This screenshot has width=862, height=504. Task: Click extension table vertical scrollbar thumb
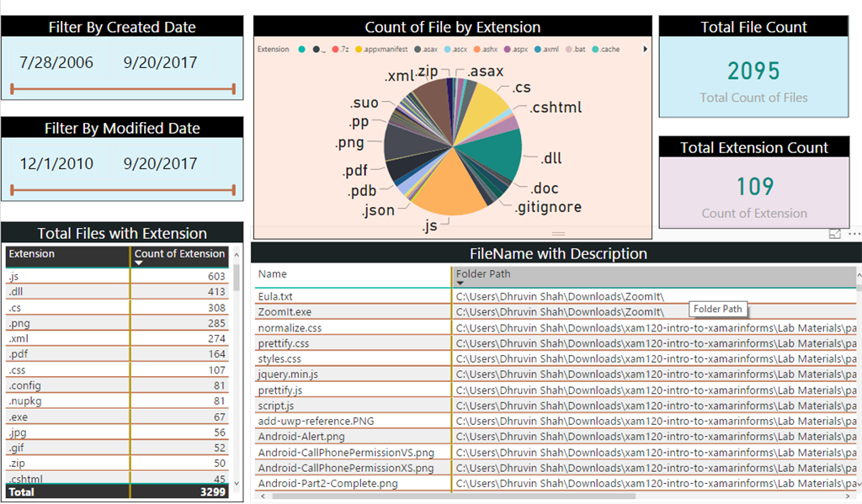237,278
